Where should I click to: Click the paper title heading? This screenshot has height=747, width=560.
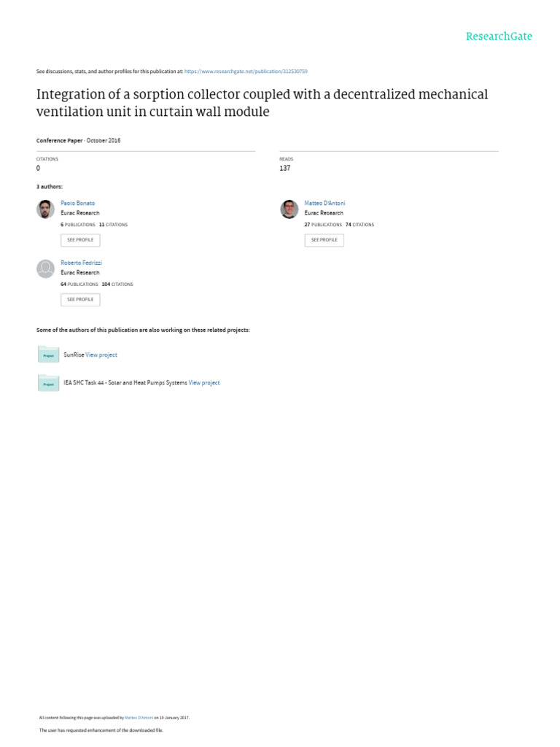(262, 103)
